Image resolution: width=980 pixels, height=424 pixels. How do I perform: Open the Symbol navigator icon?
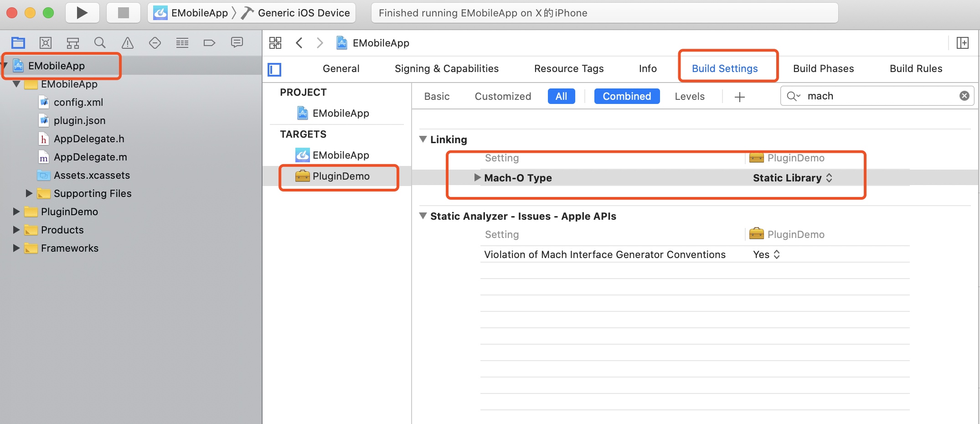[x=73, y=43]
